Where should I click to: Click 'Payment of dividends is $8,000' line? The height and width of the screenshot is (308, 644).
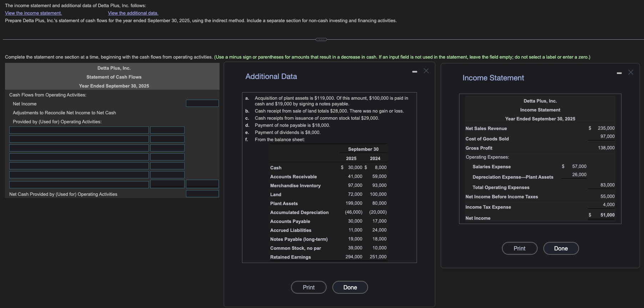(x=288, y=132)
